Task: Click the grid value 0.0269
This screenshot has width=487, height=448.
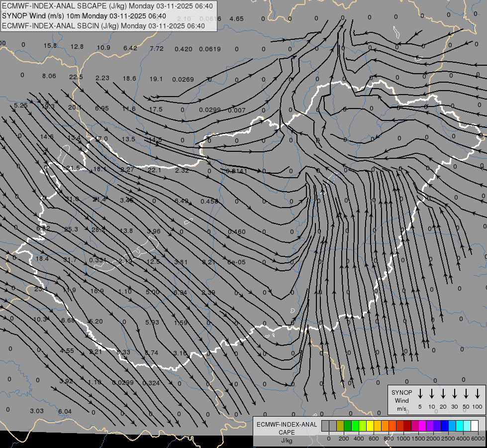Action: 183,80
